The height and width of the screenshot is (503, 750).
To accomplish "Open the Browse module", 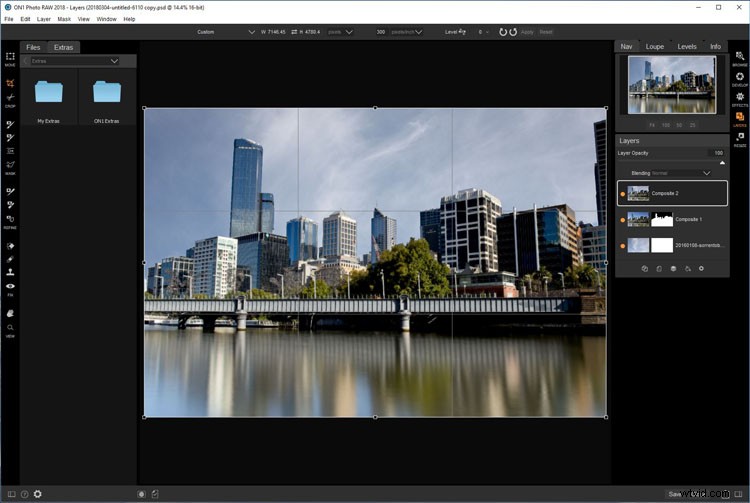I will (739, 58).
